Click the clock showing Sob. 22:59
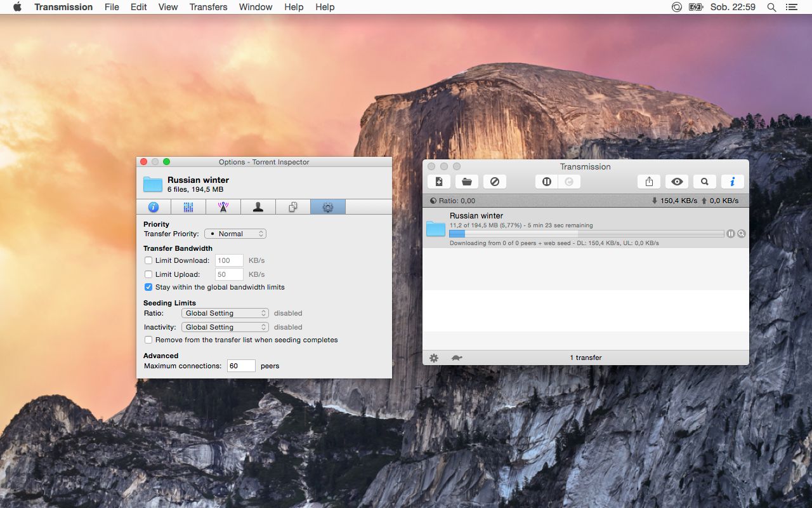This screenshot has height=508, width=812. coord(733,7)
